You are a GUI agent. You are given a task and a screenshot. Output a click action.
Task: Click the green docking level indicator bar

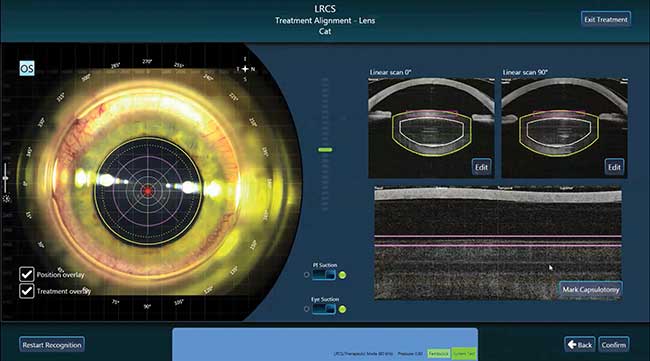tap(325, 150)
